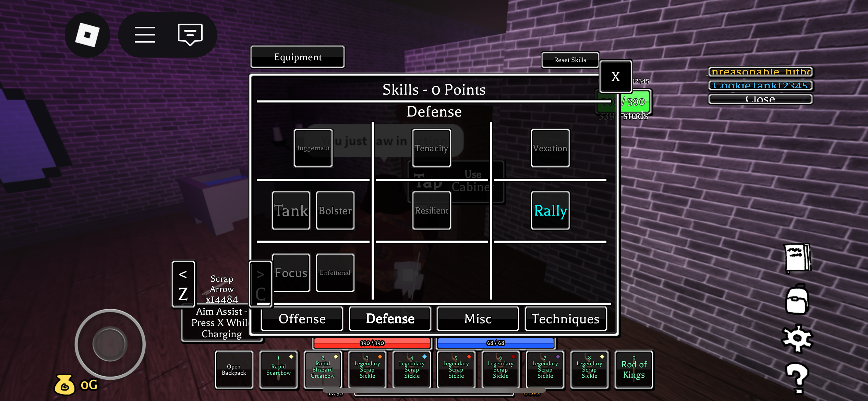Equip Rod of Kings in slot 9
The width and height of the screenshot is (868, 401).
[x=634, y=369]
